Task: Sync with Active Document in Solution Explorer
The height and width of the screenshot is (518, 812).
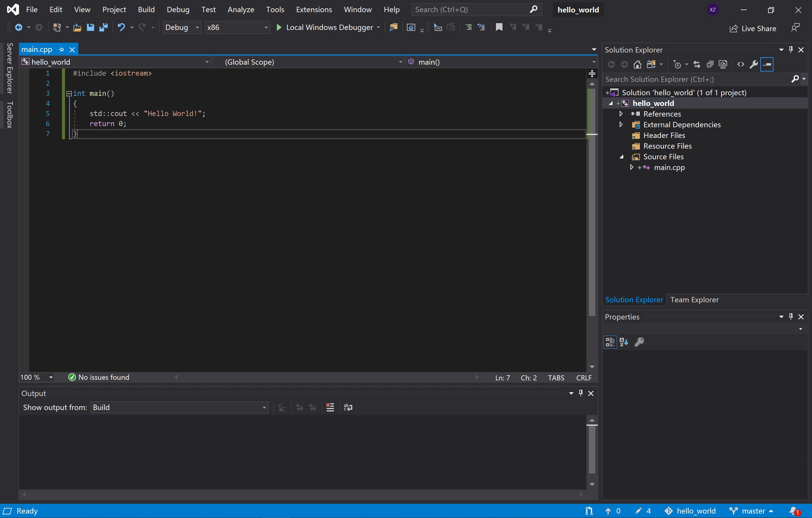Action: [x=697, y=64]
